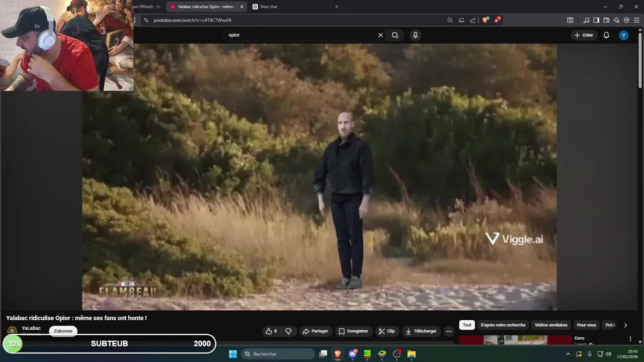Click the zoom magnifier icon in address bar
644x362 pixels.
(450, 20)
